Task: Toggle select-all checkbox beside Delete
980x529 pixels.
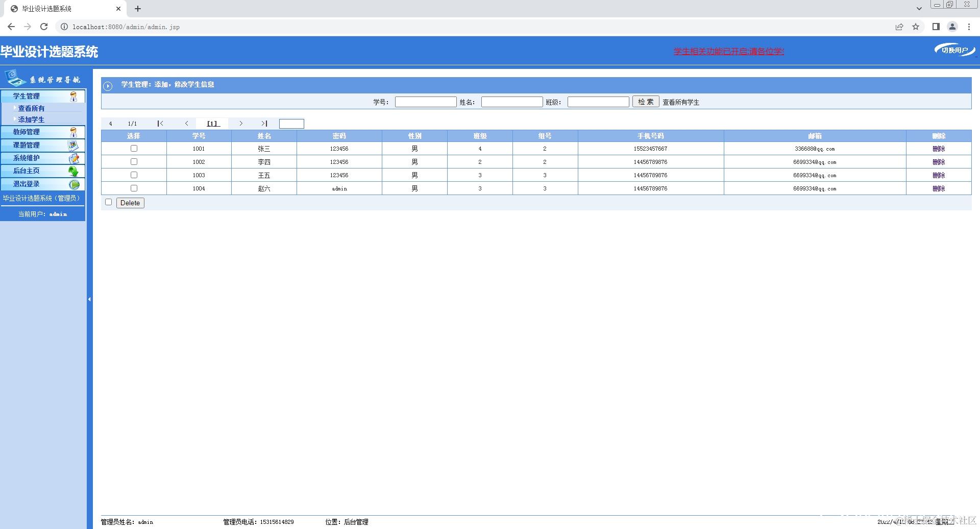Action: [x=108, y=202]
